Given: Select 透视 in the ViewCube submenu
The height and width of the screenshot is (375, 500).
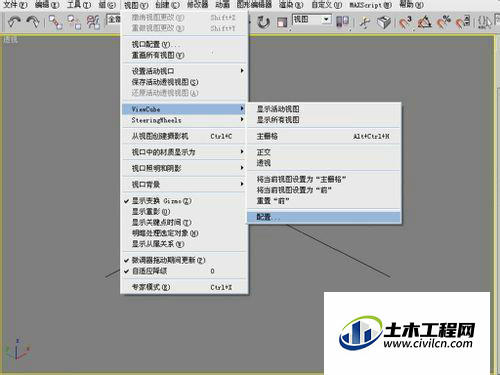Looking at the screenshot, I should coord(324,163).
